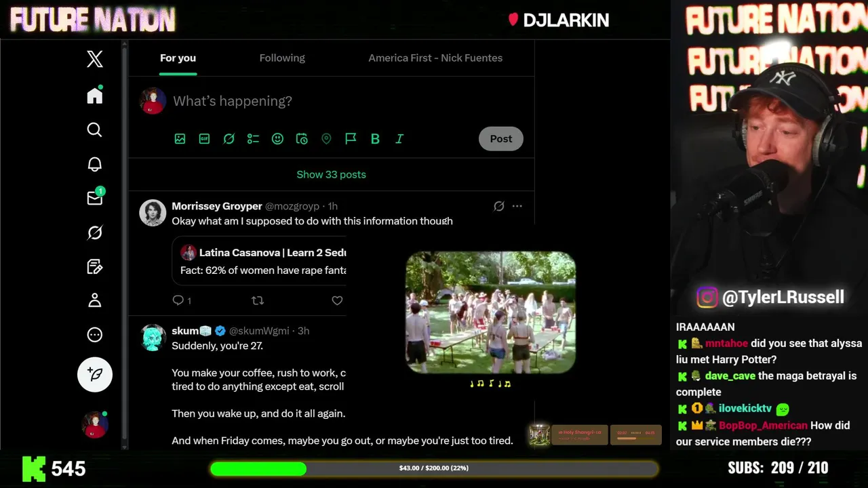Open Grok icon in sidebar
This screenshot has height=488, width=868.
[x=95, y=232]
